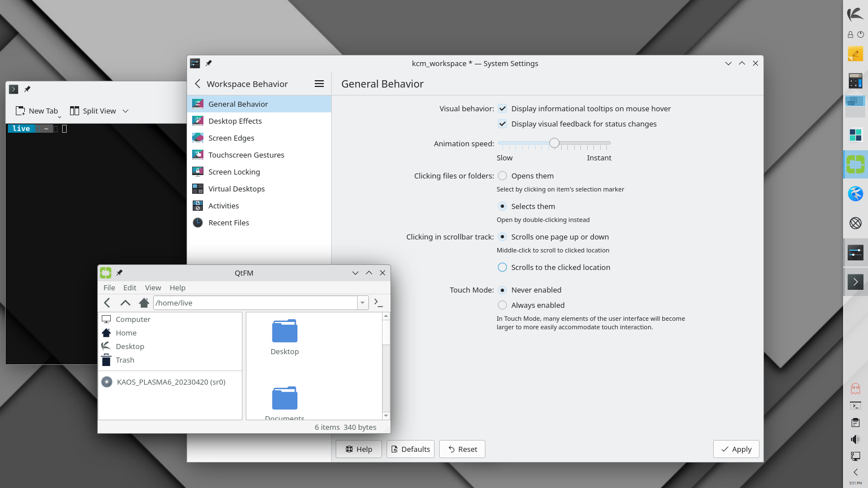Toggle visual feedback for status changes
The width and height of the screenshot is (868, 488).
coord(502,124)
